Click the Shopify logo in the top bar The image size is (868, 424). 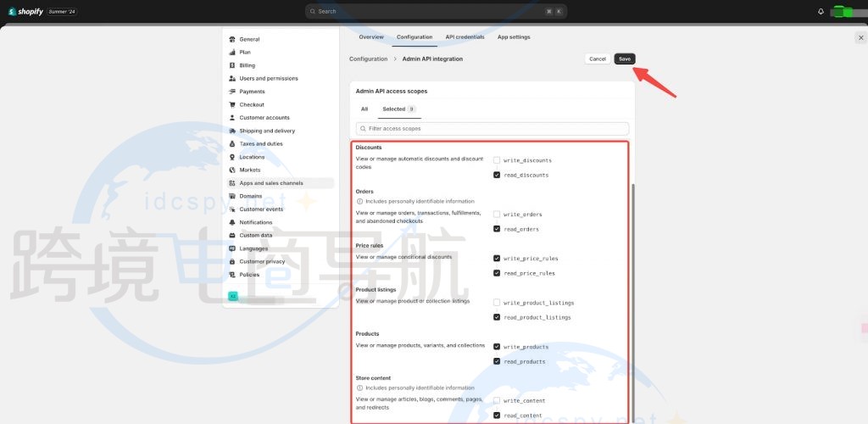click(24, 12)
